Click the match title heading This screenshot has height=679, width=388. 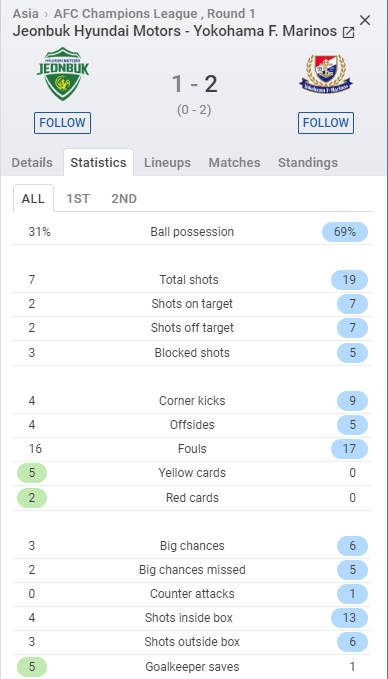point(175,32)
